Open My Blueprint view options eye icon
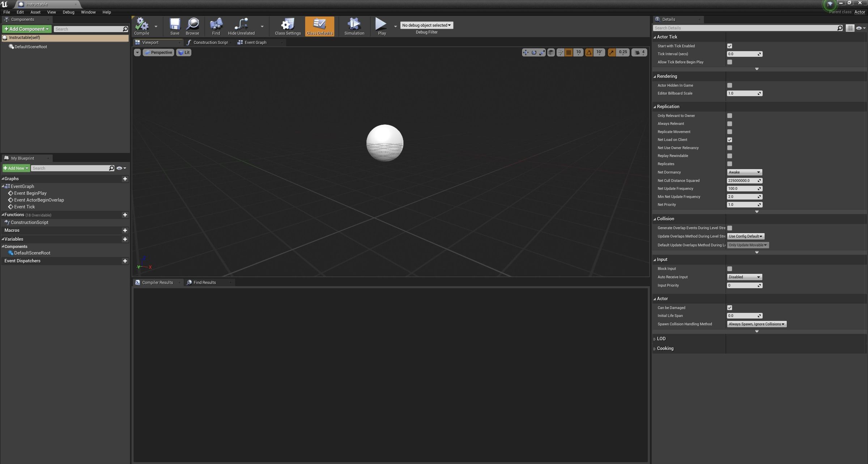 click(121, 168)
